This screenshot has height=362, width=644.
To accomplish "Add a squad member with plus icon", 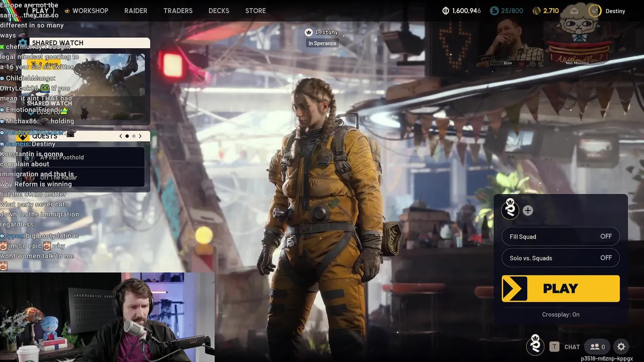I will 528,211.
